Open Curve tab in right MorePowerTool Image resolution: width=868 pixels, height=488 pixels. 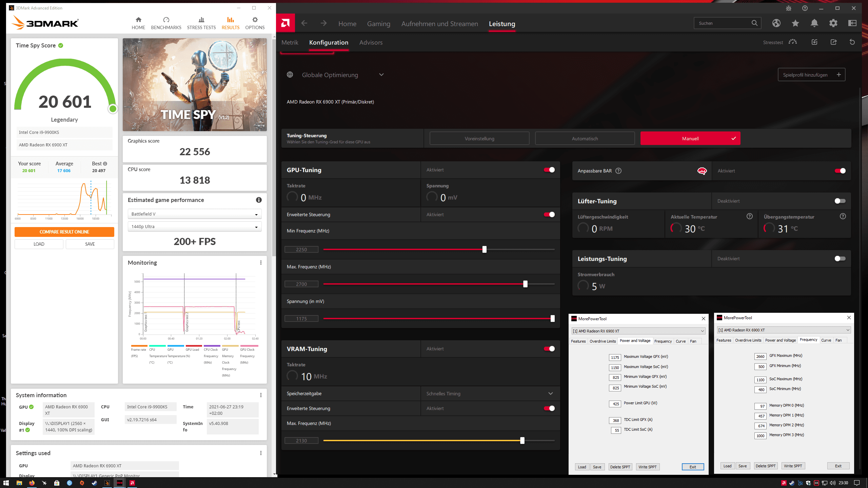coord(826,340)
